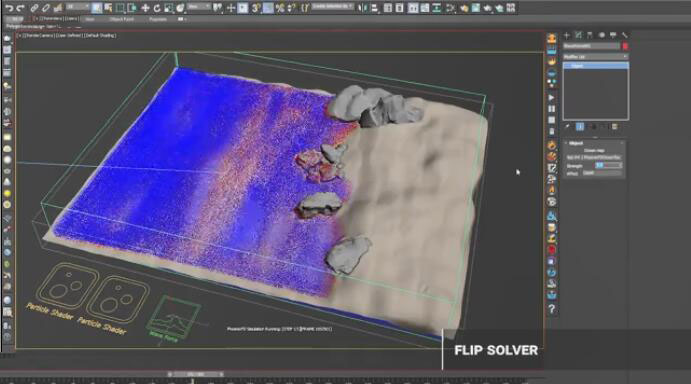Toggle the Percent Snap button
This screenshot has height=384, width=691.
(x=280, y=8)
